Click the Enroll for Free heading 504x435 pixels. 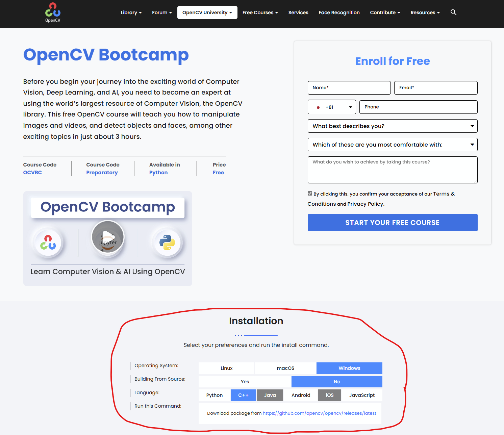[393, 61]
